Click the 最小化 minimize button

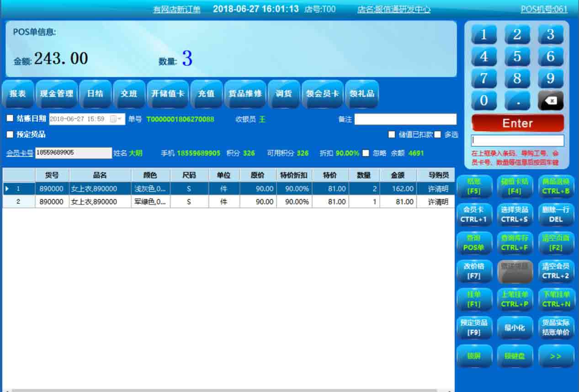point(515,328)
